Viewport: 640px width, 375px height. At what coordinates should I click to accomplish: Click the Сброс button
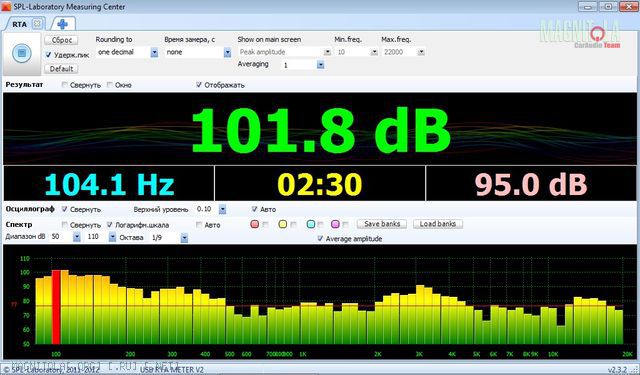[61, 40]
